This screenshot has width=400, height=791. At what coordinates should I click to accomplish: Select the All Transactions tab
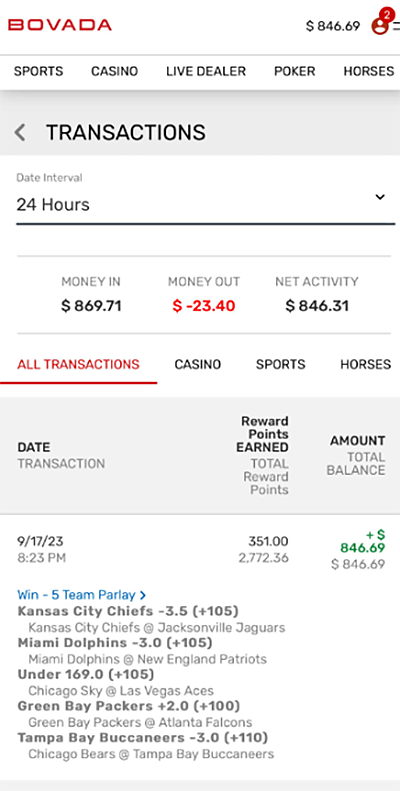pos(78,364)
